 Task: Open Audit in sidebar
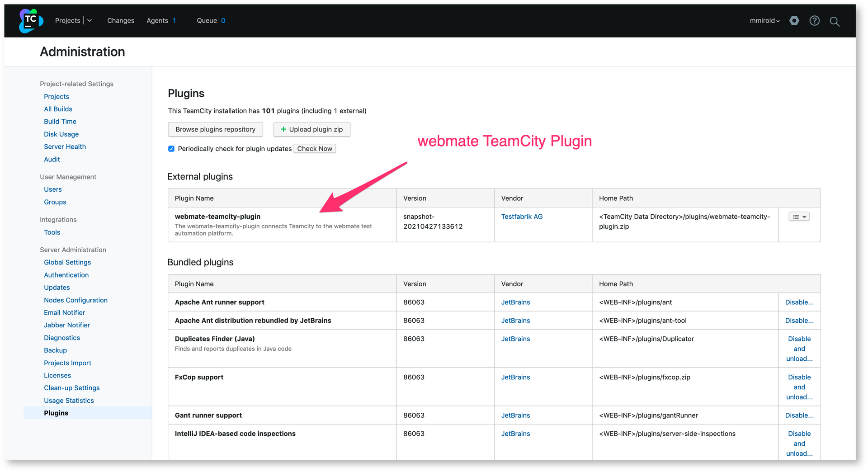(52, 160)
